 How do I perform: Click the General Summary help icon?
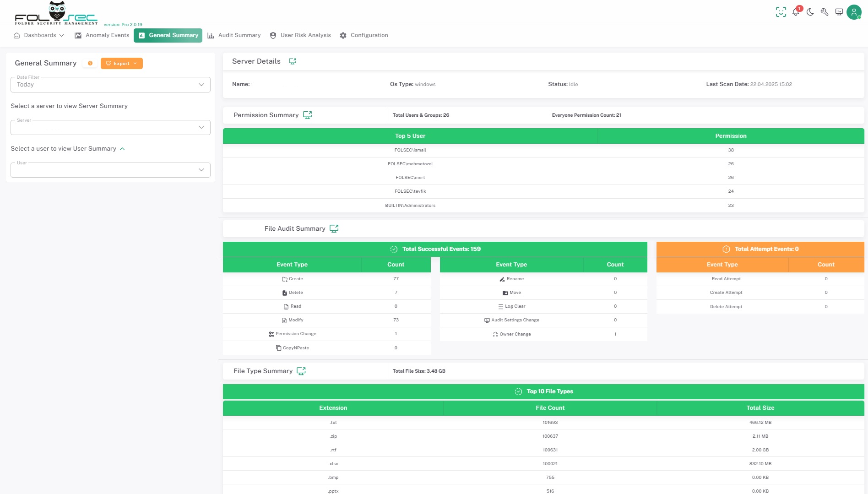coord(90,63)
